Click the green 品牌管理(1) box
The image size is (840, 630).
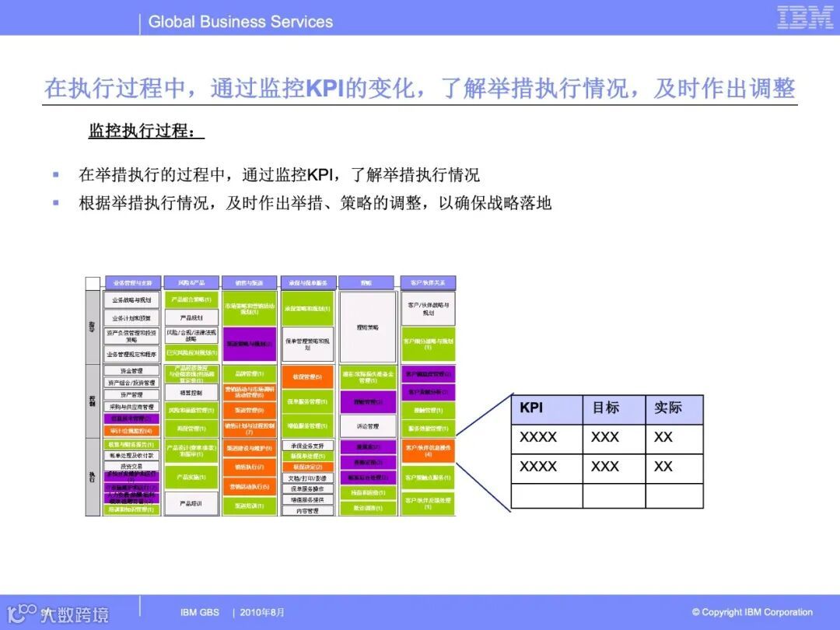(249, 373)
